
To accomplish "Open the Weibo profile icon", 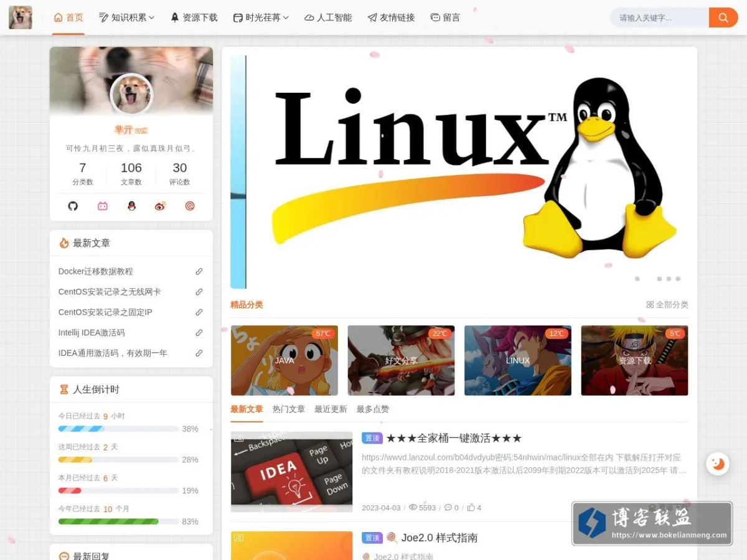I will (x=161, y=206).
